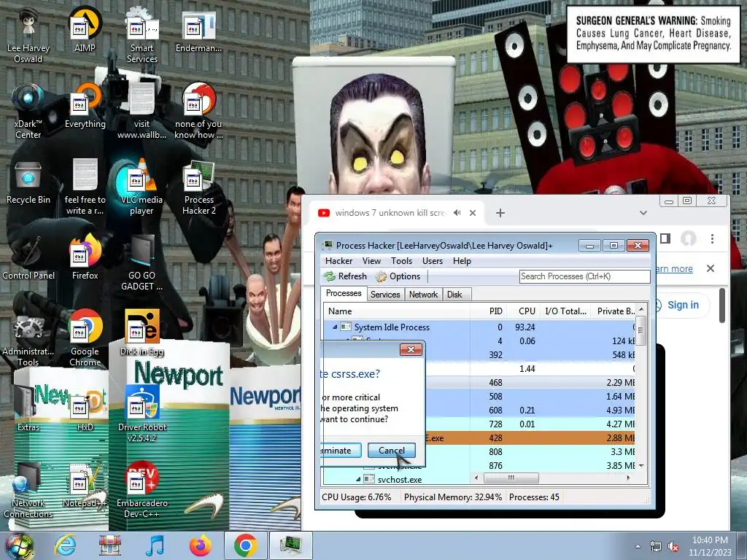
Task: Click the process list horizontal scrollbar
Action: pos(511,478)
